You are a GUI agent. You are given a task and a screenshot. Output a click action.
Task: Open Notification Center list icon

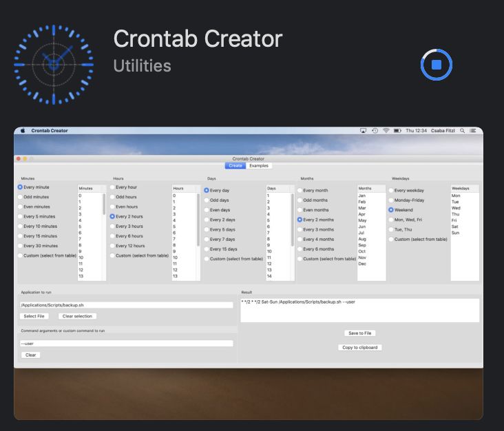473,131
